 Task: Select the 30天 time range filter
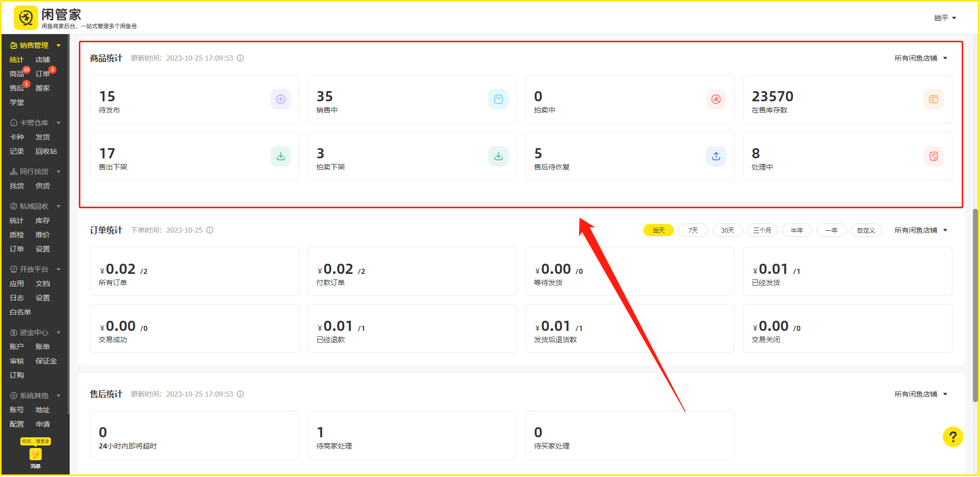(727, 230)
